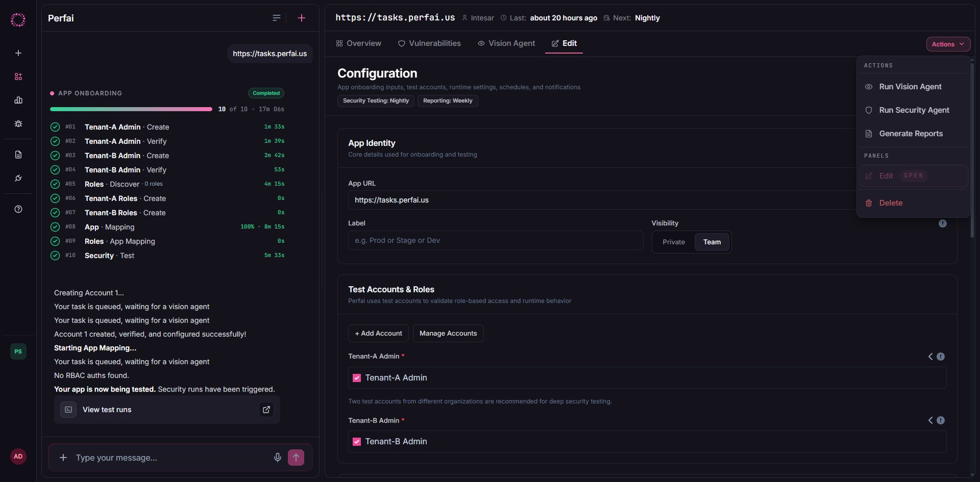
Task: Click the external link icon on View test runs
Action: click(266, 410)
